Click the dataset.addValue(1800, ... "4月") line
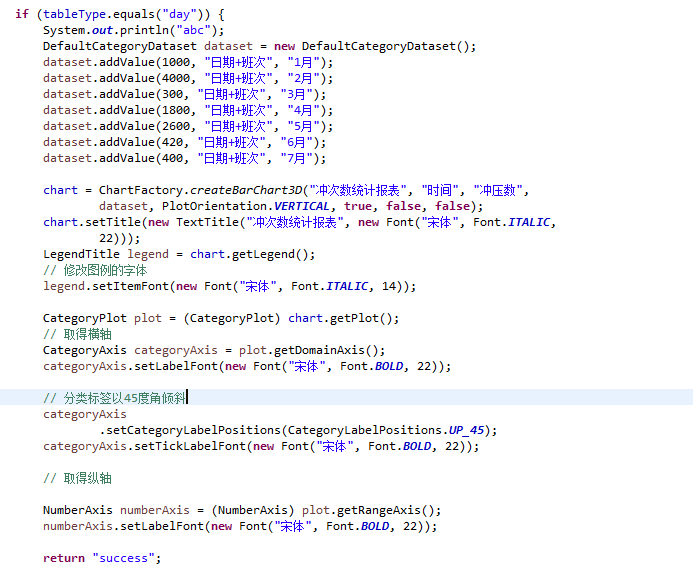 tap(188, 110)
